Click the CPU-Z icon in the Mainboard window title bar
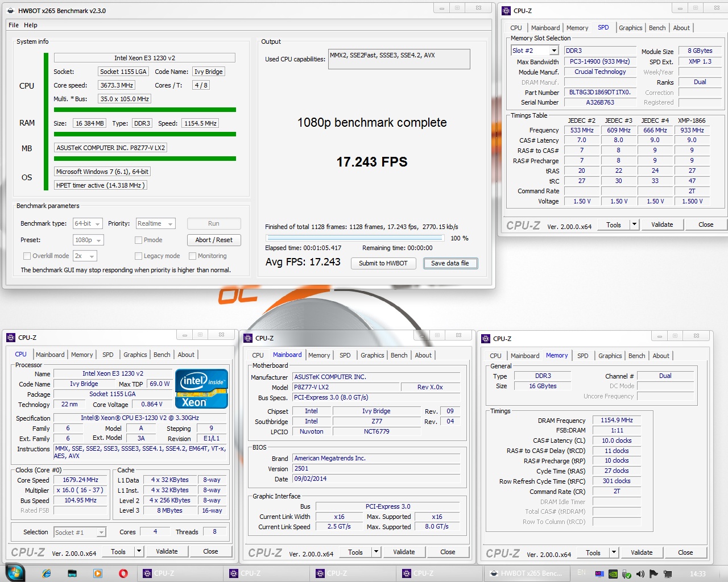The width and height of the screenshot is (728, 582). [x=248, y=338]
